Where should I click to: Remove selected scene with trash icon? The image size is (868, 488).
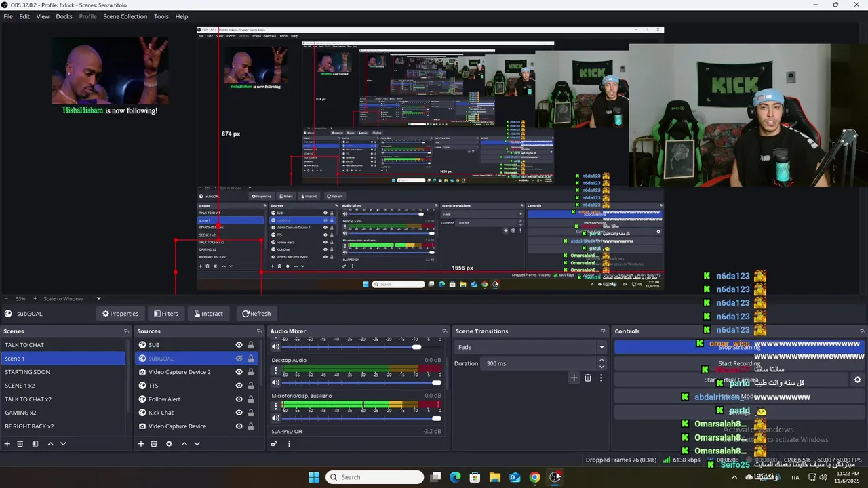[x=20, y=444]
